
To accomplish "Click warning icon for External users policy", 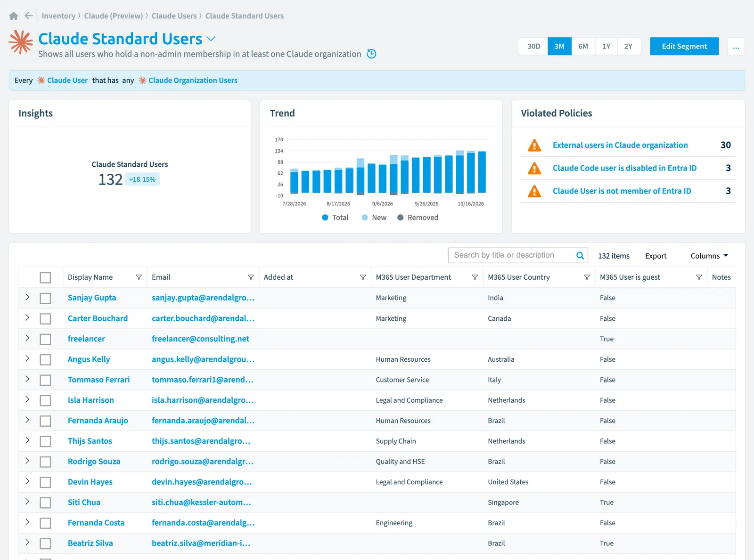I will (x=534, y=145).
